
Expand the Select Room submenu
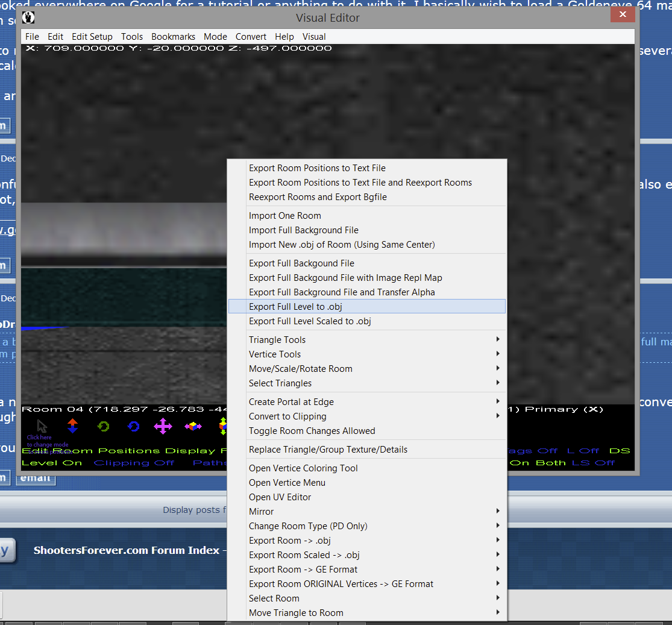[x=367, y=599]
